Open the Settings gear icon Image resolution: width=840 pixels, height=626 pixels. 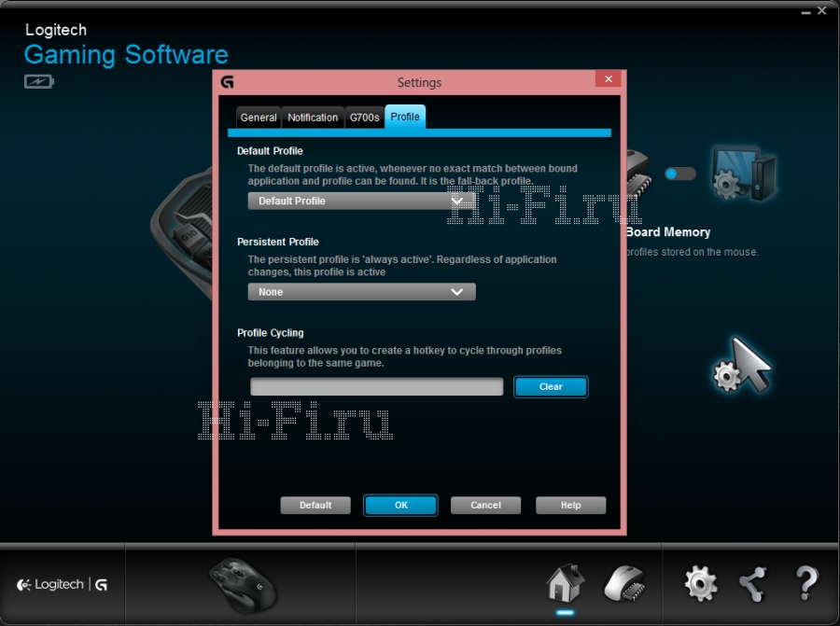click(x=701, y=583)
